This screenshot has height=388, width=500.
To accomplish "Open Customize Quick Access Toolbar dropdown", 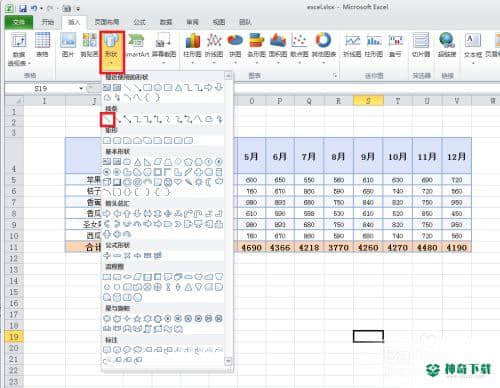I will (78, 9).
